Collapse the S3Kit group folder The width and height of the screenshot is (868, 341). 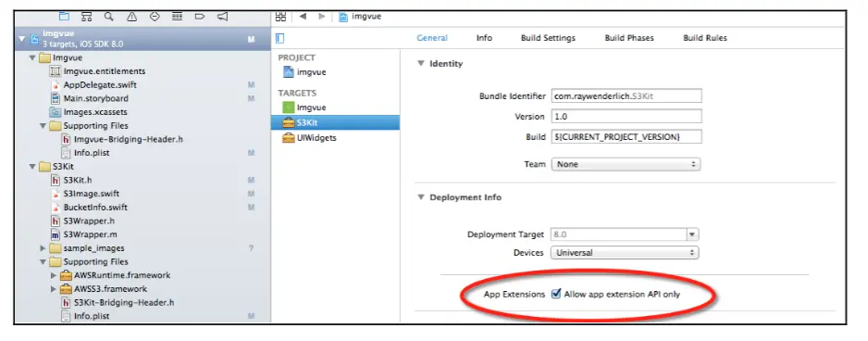click(32, 167)
